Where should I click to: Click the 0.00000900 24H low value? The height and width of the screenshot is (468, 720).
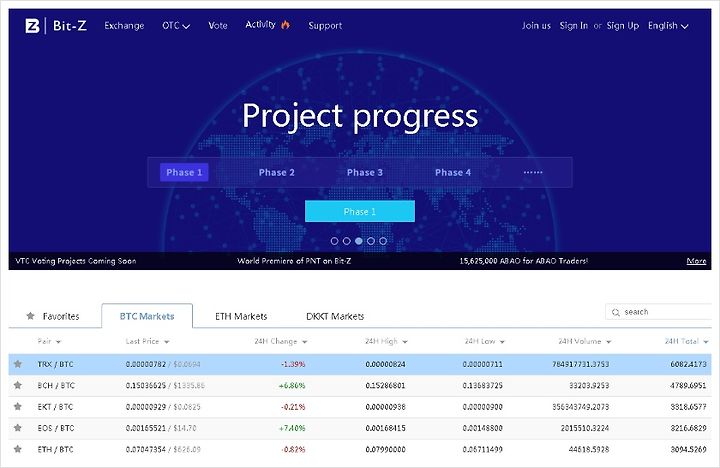(482, 407)
